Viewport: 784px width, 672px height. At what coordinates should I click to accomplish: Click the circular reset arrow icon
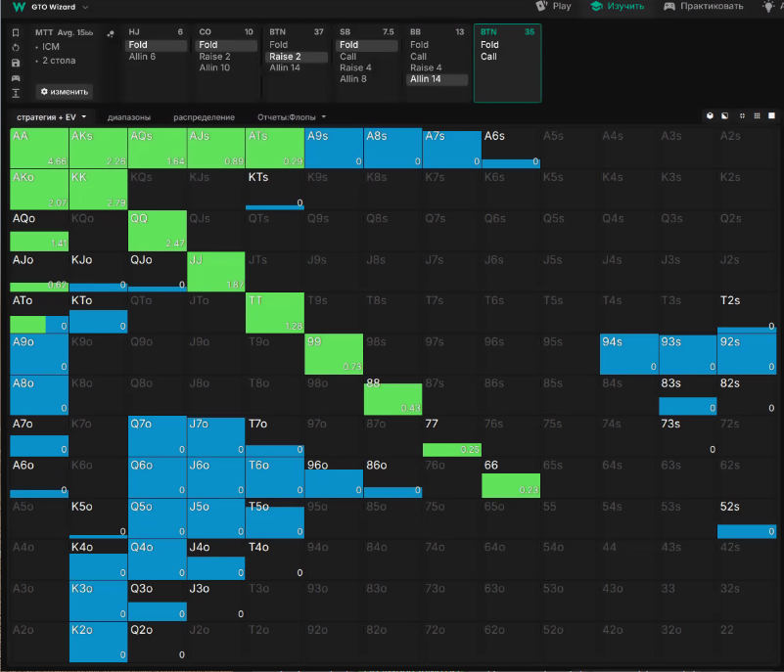(x=16, y=47)
